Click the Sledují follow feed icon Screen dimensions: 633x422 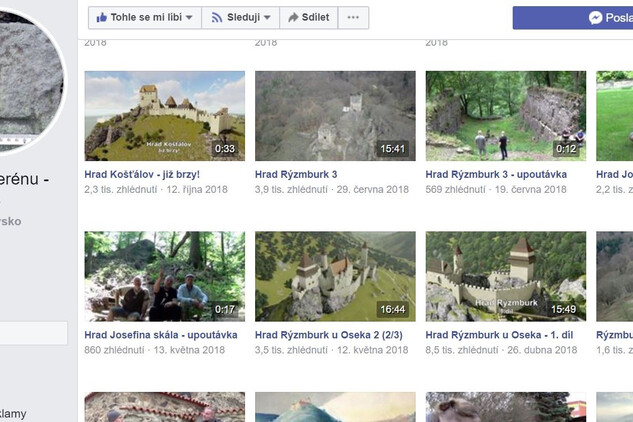215,18
